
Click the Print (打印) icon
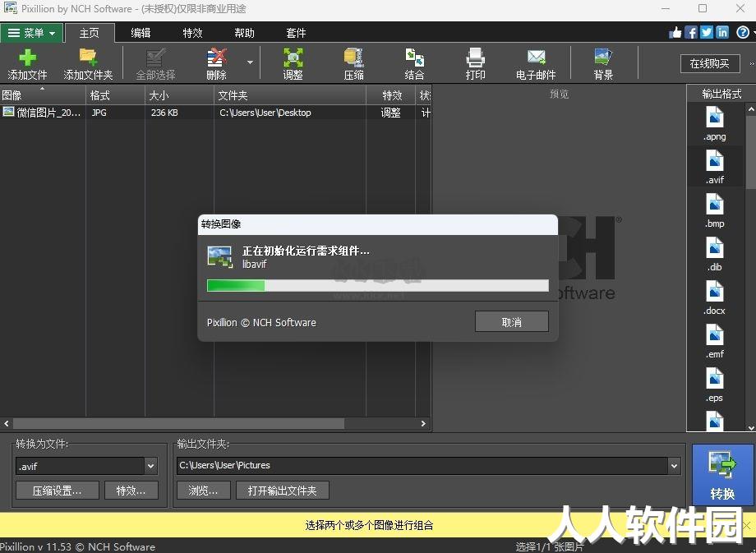[475, 64]
